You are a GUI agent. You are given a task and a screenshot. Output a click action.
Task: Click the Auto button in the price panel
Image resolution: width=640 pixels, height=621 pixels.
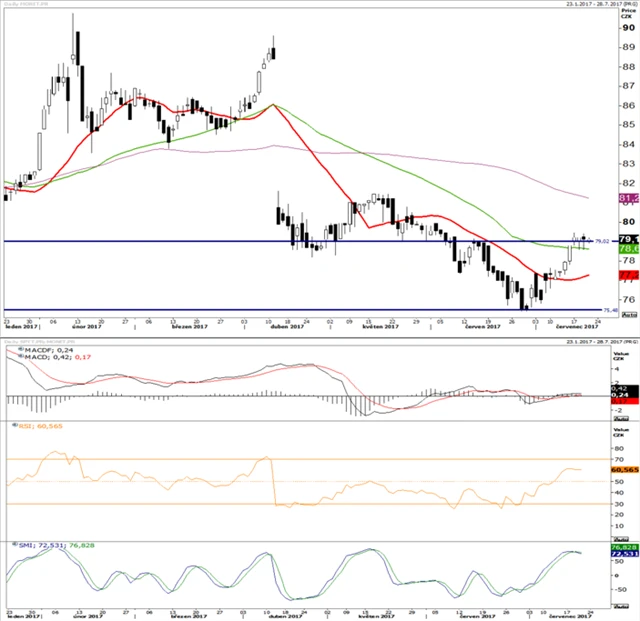pyautogui.click(x=629, y=316)
